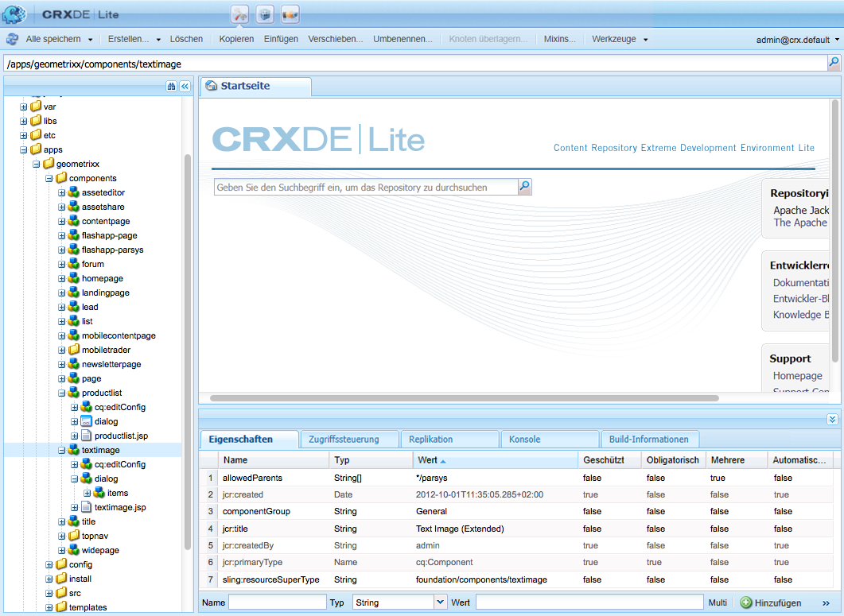This screenshot has height=616, width=844.
Task: Open the Erstellen... dropdown arrow
Action: [x=158, y=39]
